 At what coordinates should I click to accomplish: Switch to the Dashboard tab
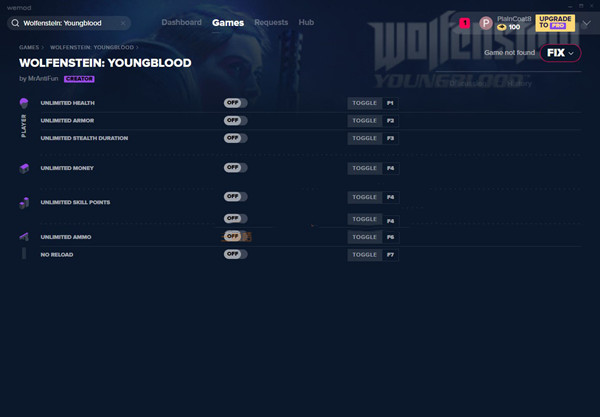[x=181, y=22]
